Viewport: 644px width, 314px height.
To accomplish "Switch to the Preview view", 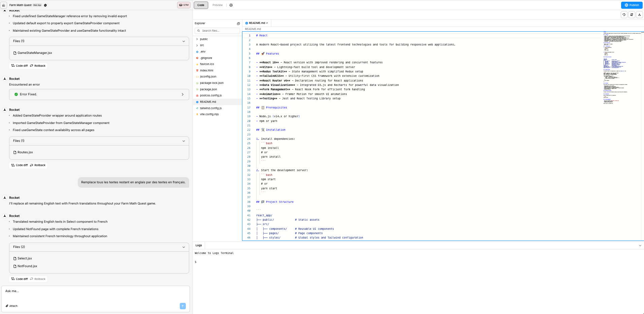I will click(217, 5).
